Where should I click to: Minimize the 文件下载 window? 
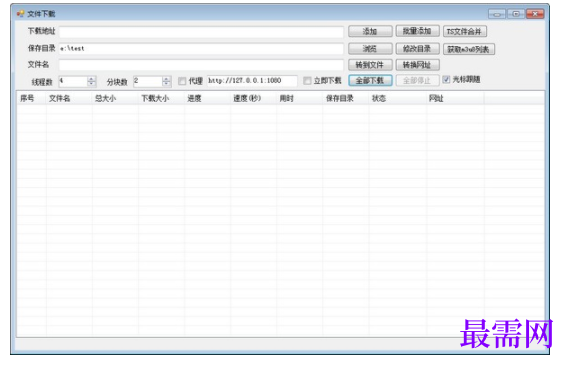[497, 14]
